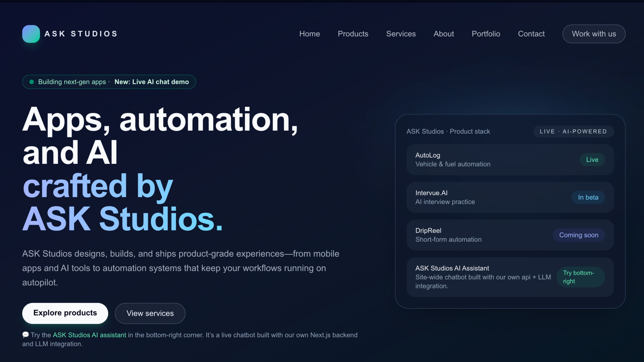Navigate to the Portfolio section
Screen dimensions: 644x362
coord(486,34)
